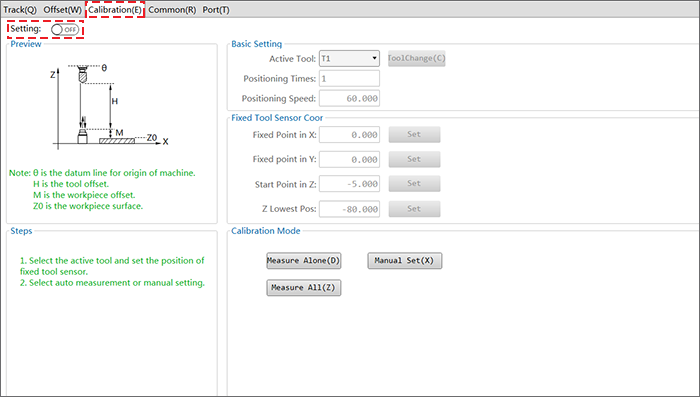Click Set next to Fixed Point in X
This screenshot has height=397, width=700.
pos(414,134)
